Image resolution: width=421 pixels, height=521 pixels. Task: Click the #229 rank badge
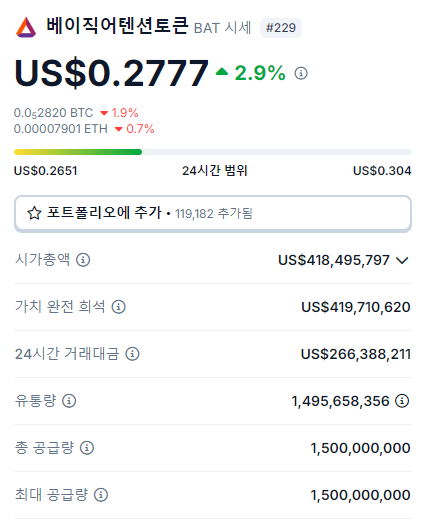(x=281, y=28)
